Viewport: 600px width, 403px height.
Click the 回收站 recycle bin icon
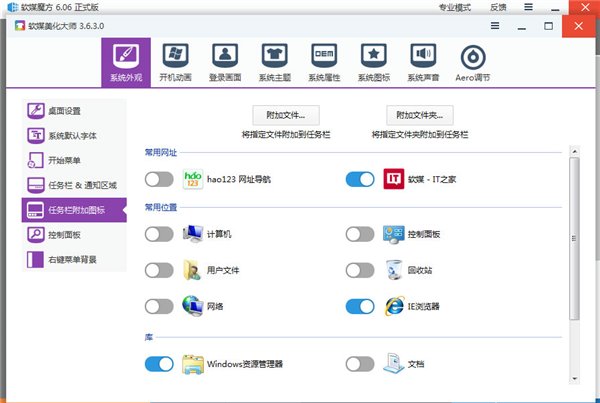click(x=394, y=270)
